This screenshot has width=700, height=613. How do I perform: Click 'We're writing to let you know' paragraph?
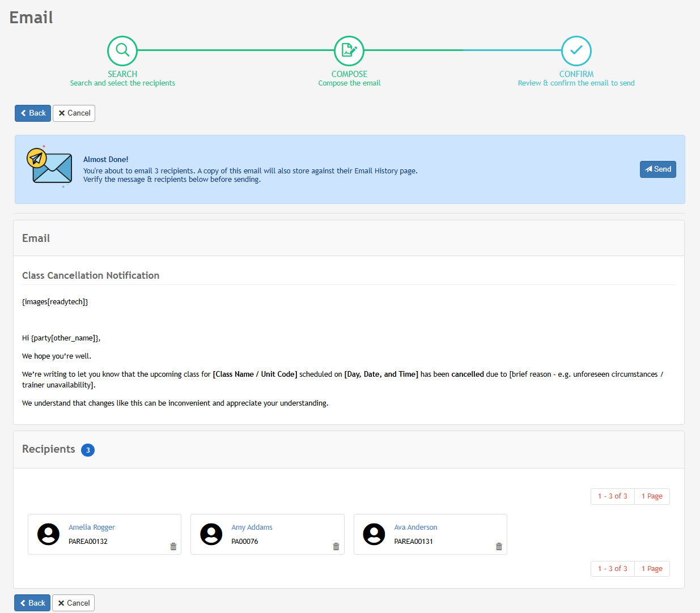point(342,380)
